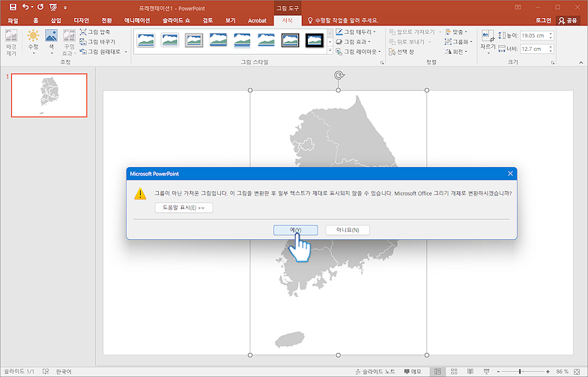Select the 서식 (Format) tab

287,21
